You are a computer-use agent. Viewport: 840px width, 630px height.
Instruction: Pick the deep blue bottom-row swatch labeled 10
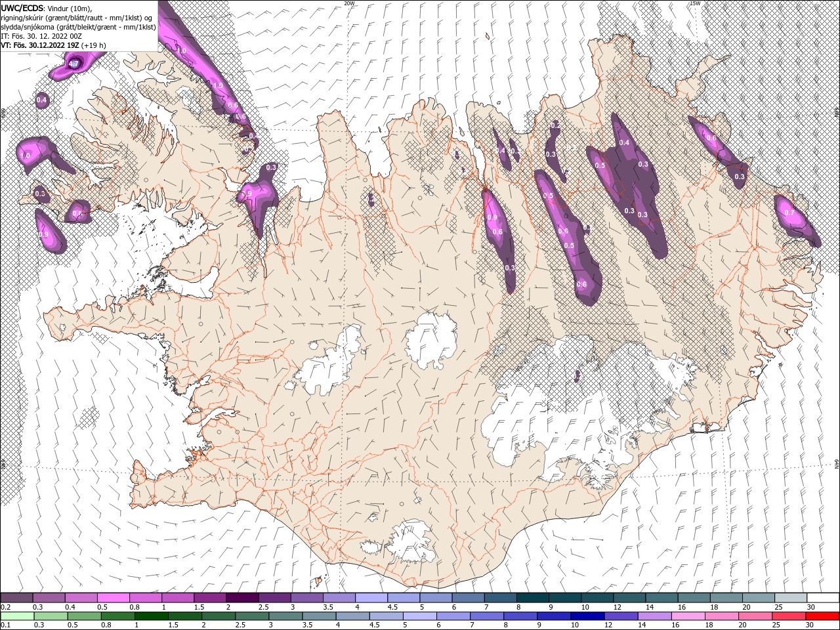click(587, 616)
